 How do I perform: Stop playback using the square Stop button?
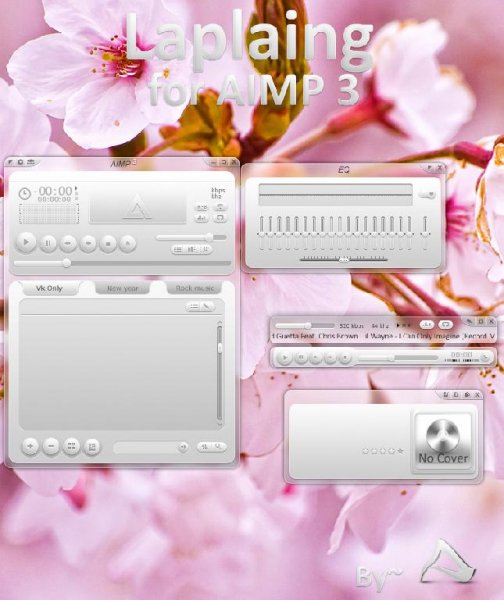pyautogui.click(x=108, y=243)
